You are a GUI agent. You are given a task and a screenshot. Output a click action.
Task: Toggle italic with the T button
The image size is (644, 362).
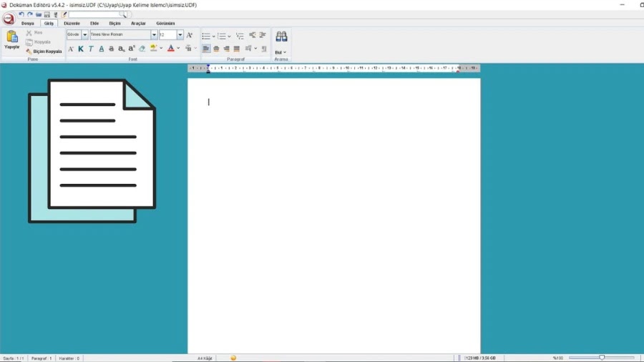91,49
